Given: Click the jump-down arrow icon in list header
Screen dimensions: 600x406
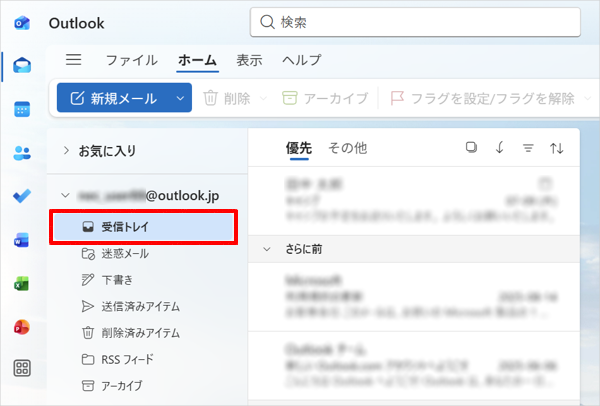Looking at the screenshot, I should [x=499, y=147].
